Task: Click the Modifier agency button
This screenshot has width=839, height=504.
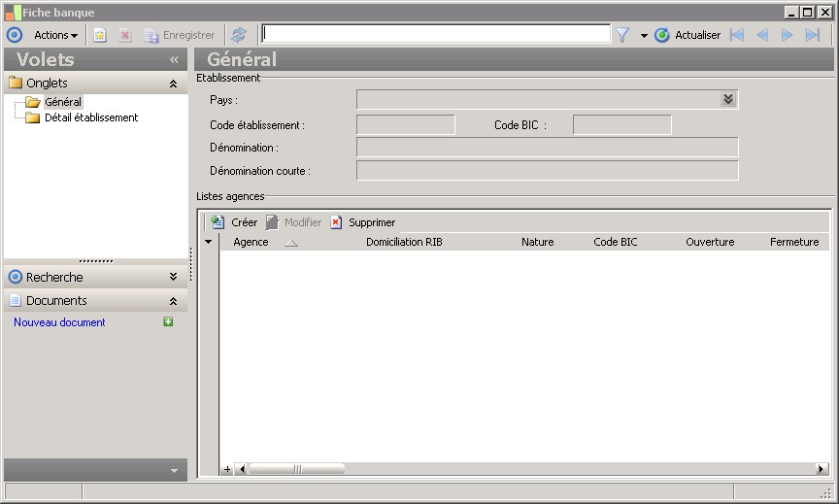Action: [294, 222]
